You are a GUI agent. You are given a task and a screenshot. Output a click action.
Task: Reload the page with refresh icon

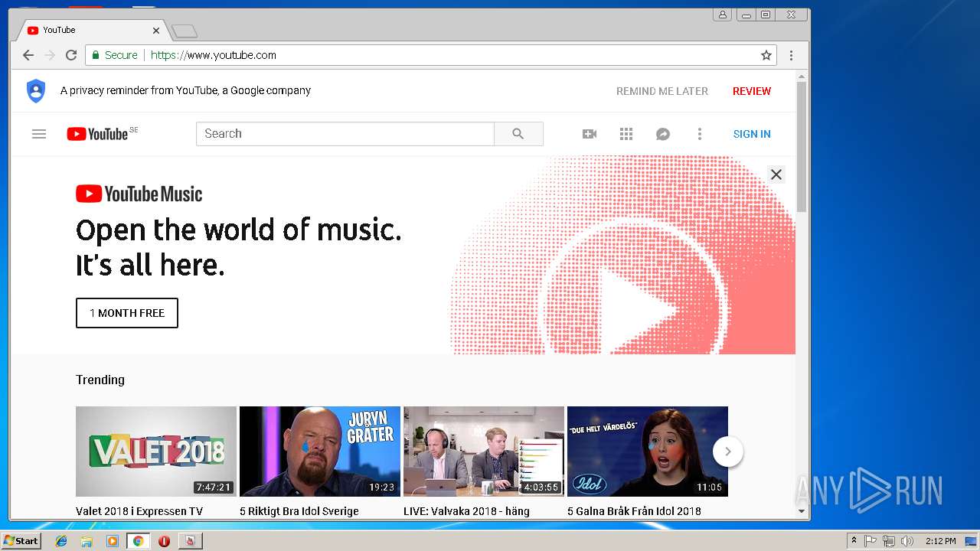pos(71,55)
